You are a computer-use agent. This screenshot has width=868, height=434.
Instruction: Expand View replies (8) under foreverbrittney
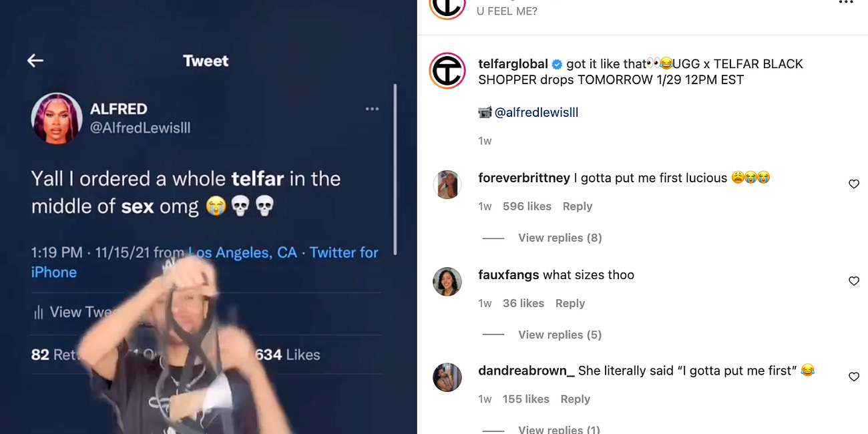coord(560,238)
